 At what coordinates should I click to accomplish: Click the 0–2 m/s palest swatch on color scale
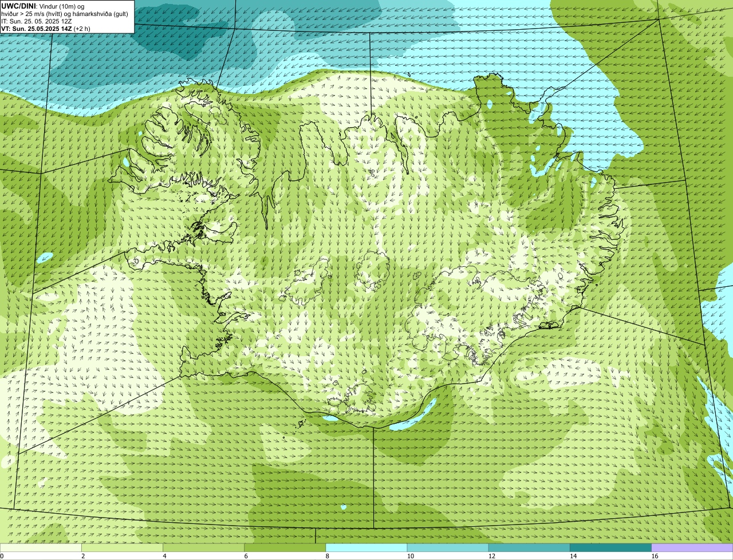coord(41,548)
